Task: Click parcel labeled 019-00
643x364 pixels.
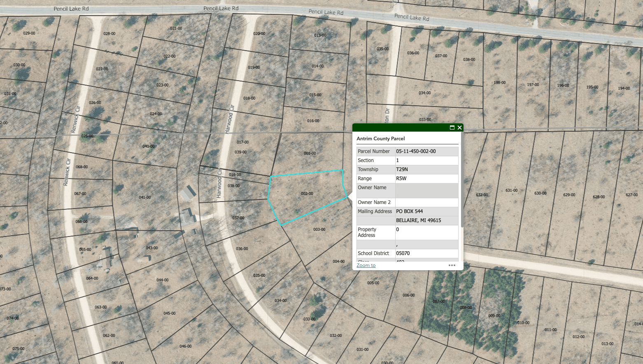Action: click(x=254, y=67)
